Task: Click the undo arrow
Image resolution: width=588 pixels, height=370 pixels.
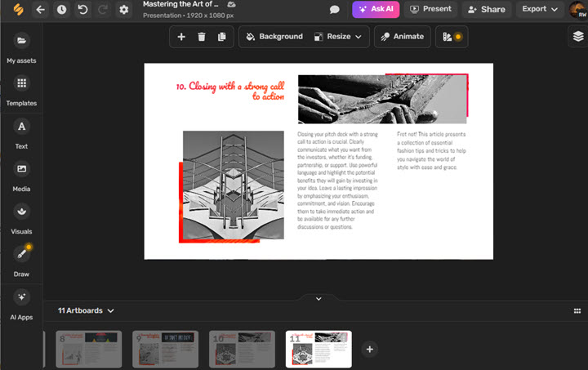Action: tap(82, 10)
